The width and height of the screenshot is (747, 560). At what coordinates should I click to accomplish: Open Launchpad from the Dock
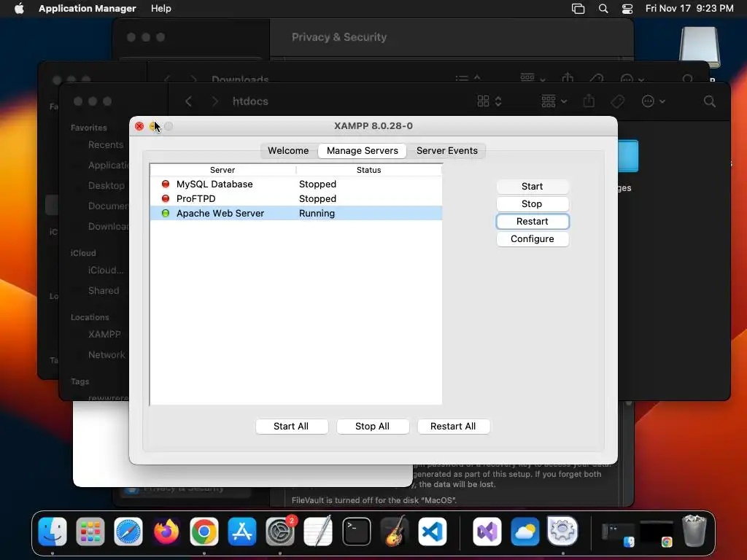pyautogui.click(x=90, y=532)
